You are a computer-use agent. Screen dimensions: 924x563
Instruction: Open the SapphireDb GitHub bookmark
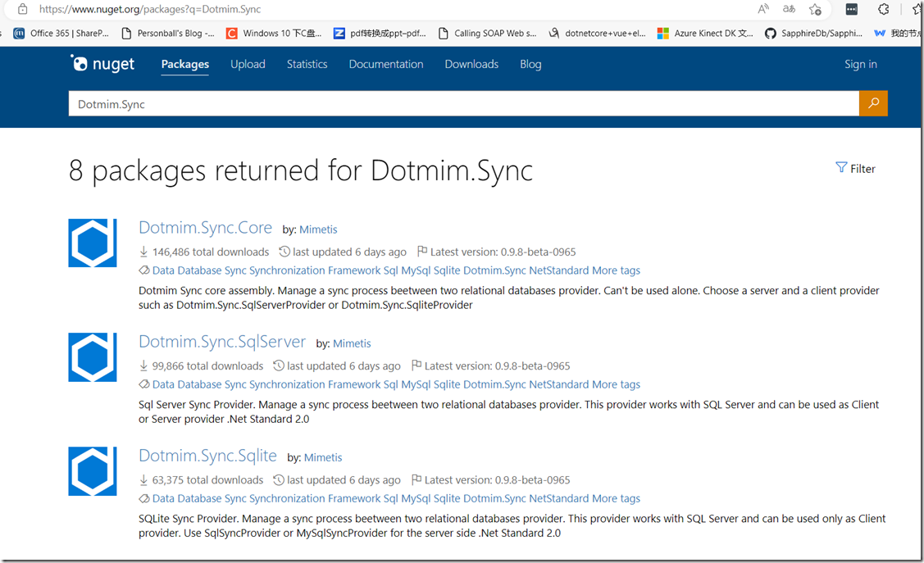click(813, 34)
